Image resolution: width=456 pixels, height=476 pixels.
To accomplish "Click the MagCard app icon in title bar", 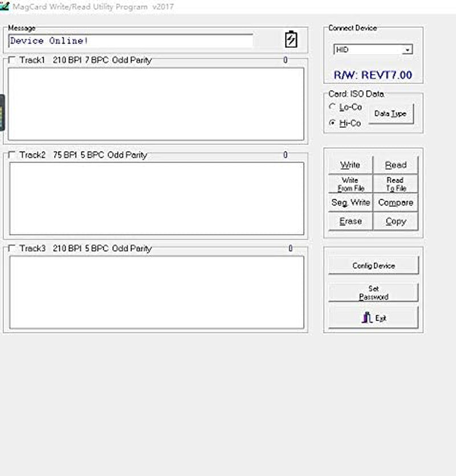I will coord(6,6).
